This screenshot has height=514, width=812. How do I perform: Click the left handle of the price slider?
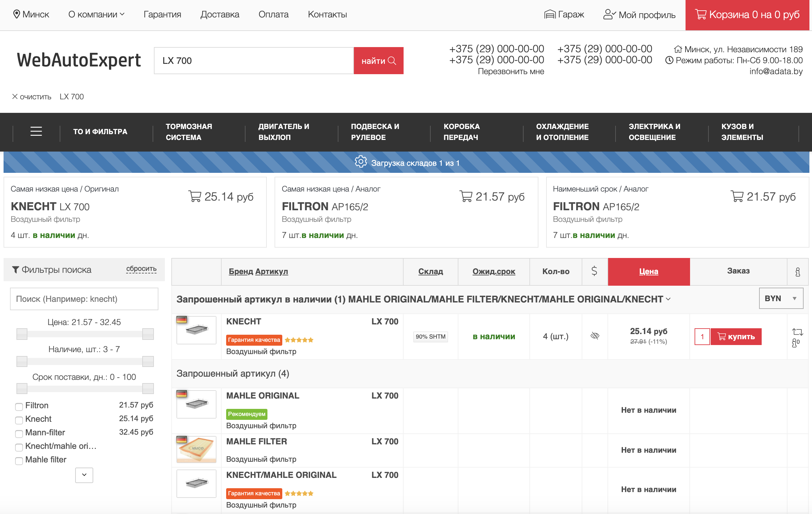click(22, 334)
